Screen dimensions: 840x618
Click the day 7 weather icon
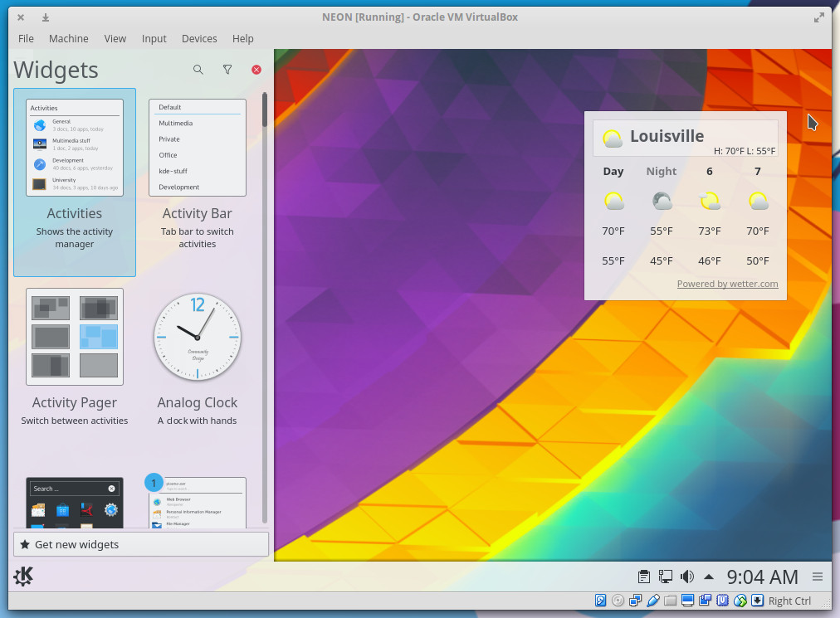coord(758,202)
